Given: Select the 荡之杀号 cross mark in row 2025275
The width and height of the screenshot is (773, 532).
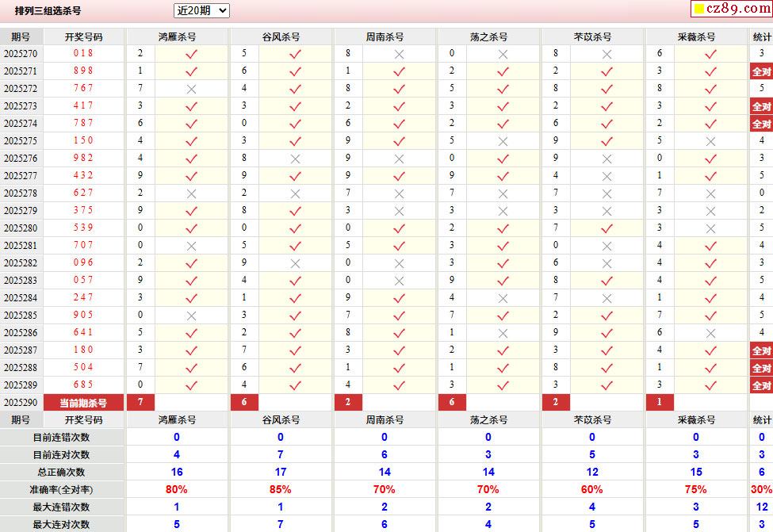Looking at the screenshot, I should point(503,141).
